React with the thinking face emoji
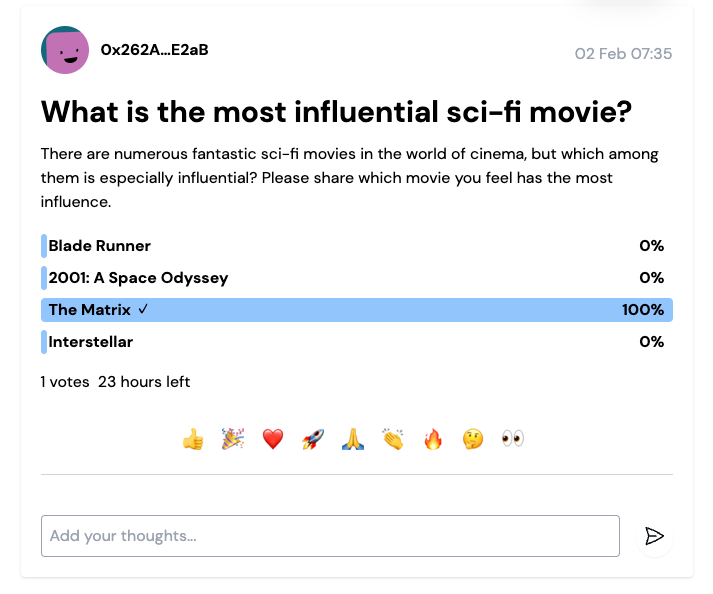The image size is (713, 594). pyautogui.click(x=473, y=439)
